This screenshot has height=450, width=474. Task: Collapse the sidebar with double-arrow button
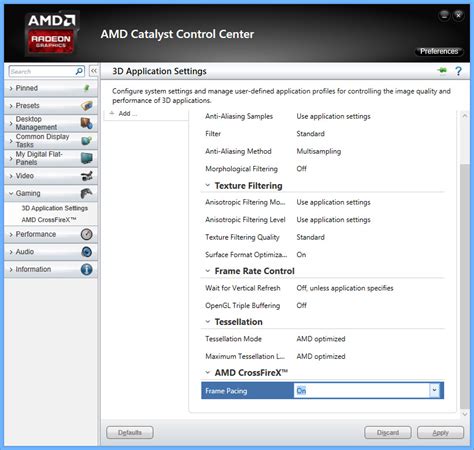coord(94,71)
